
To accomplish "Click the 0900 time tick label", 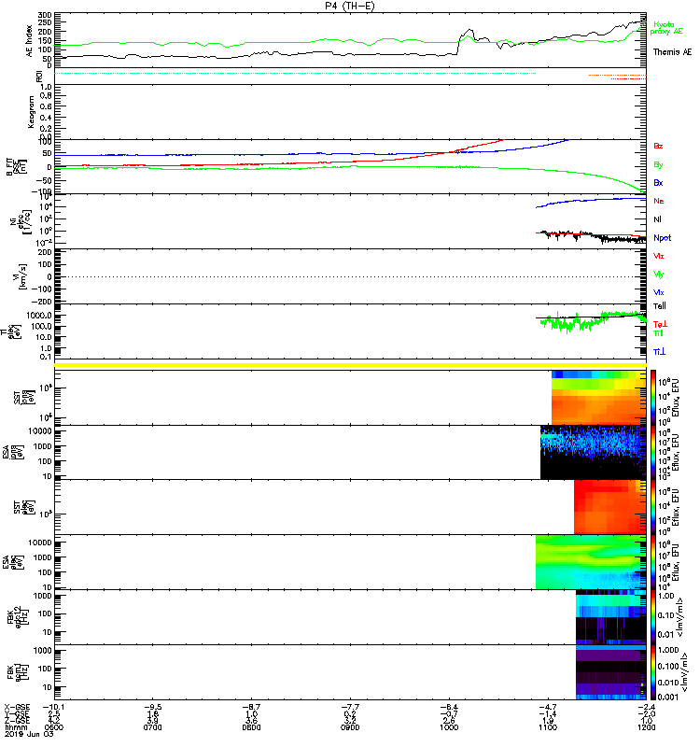I will tap(350, 727).
